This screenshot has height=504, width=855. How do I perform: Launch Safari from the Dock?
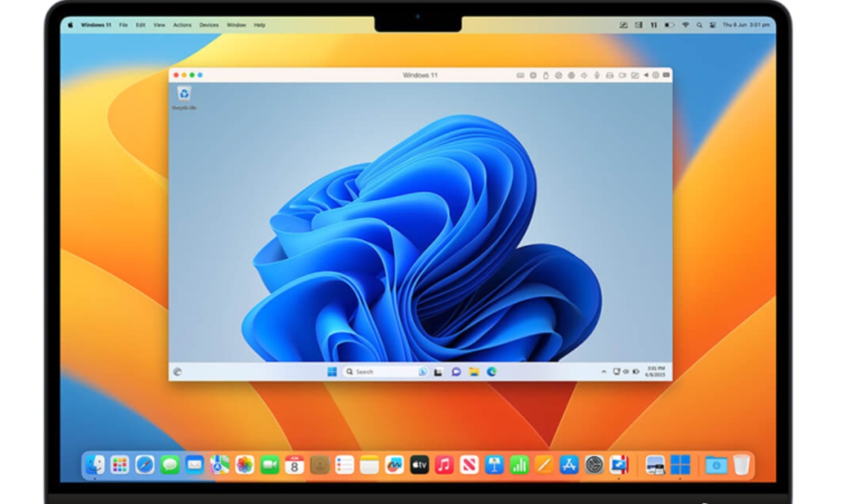tap(145, 465)
